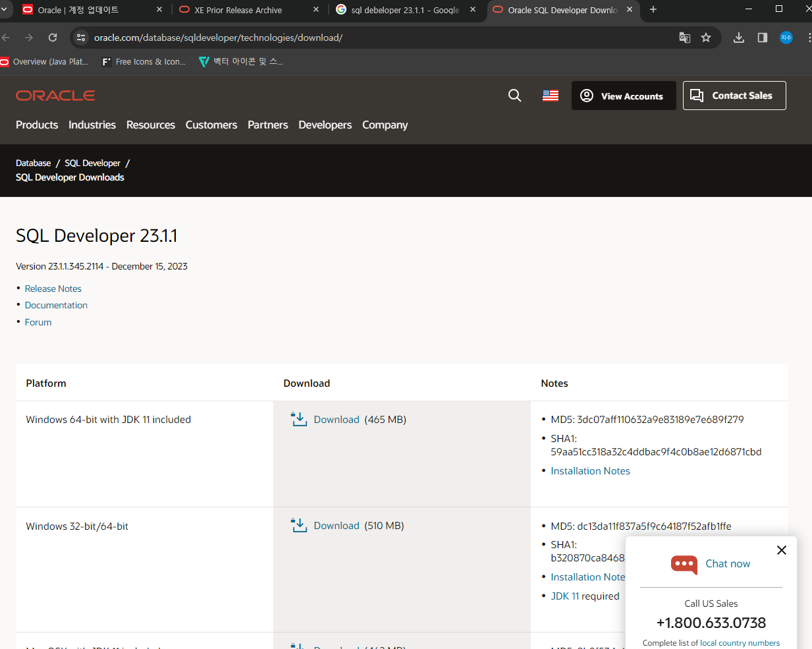
Task: Open the Release Notes link
Action: coord(53,289)
